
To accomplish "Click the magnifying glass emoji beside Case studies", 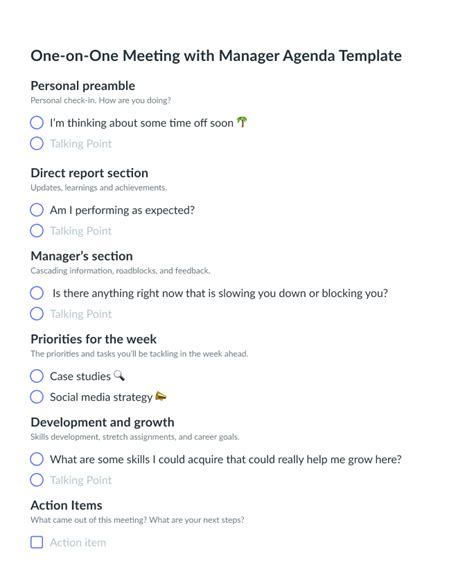I will 119,376.
